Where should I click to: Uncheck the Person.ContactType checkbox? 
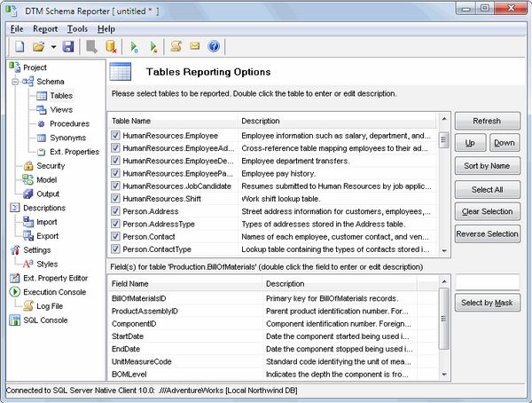115,249
